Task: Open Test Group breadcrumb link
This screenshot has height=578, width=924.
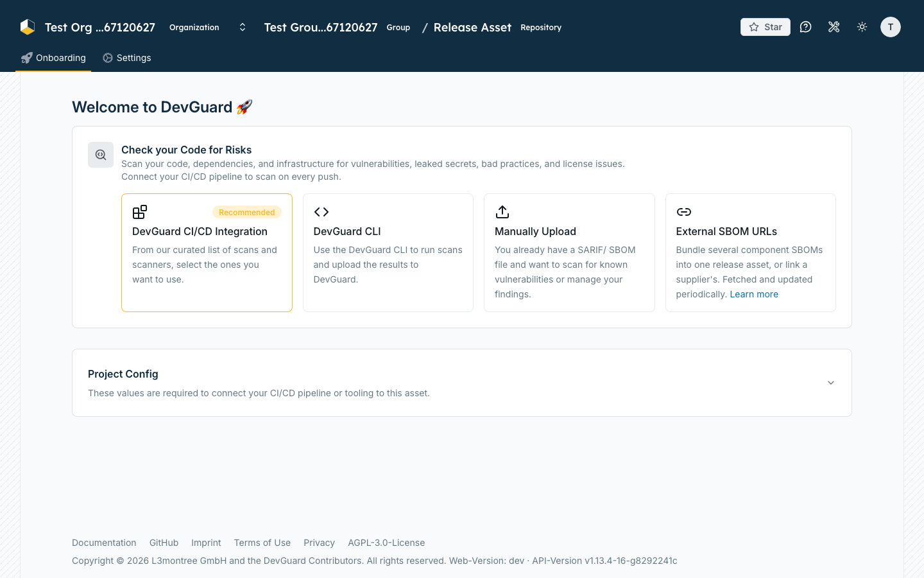Action: point(321,27)
